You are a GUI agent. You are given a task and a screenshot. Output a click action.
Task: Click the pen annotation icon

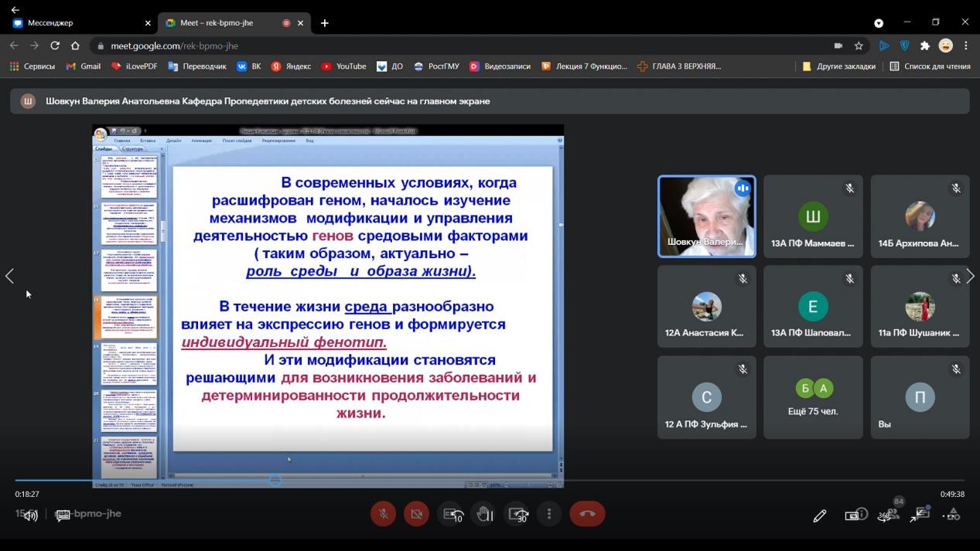pyautogui.click(x=820, y=515)
